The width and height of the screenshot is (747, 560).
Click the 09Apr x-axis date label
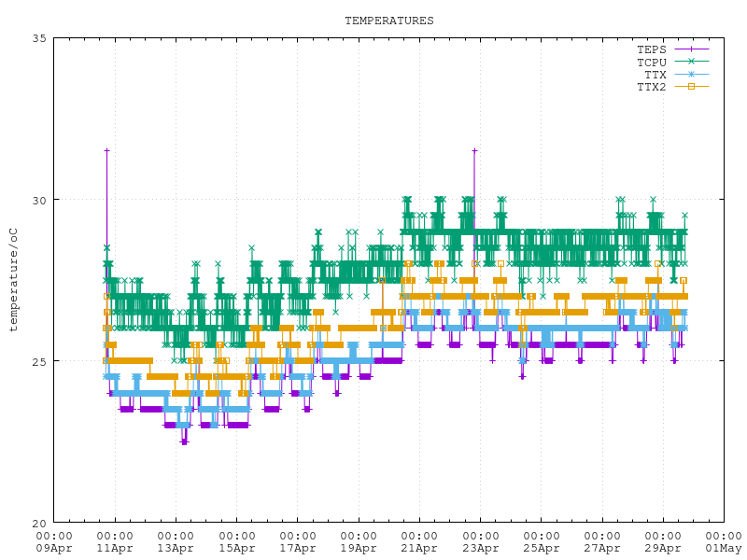(x=54, y=549)
